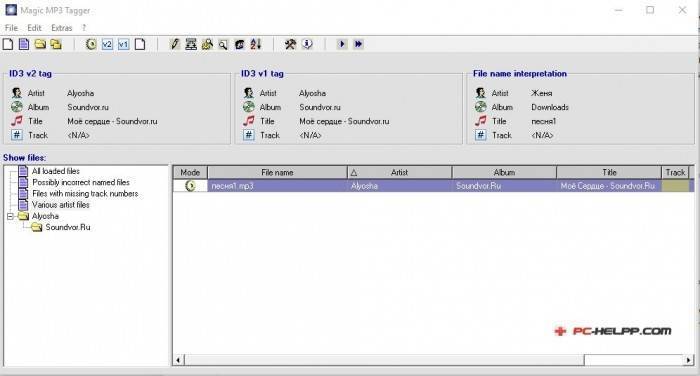
Task: Click the Alyosha artist cell in row
Action: 400,186
